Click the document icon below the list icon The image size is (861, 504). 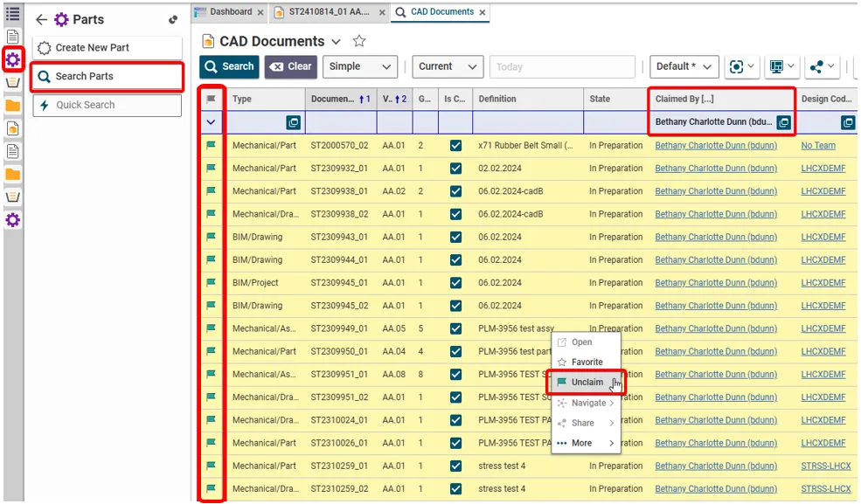(12, 36)
